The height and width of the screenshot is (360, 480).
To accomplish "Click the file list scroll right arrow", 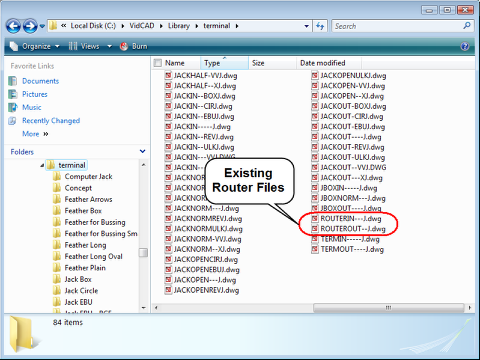I will (x=470, y=308).
